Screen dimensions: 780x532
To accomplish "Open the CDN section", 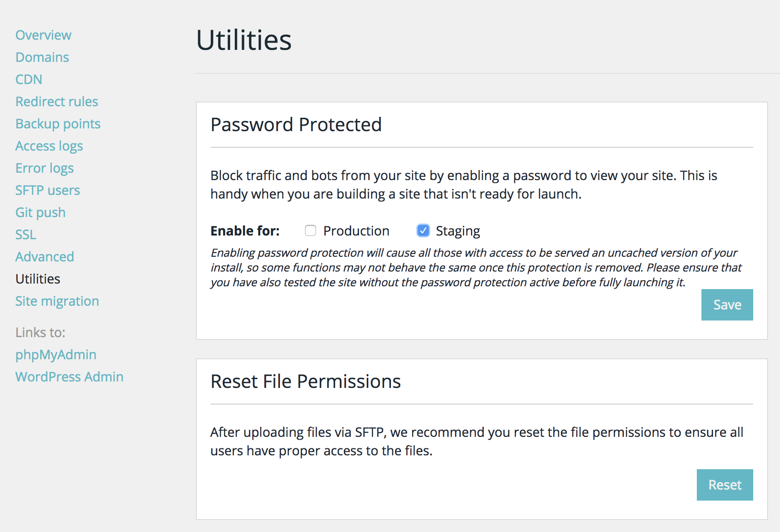I will point(29,79).
